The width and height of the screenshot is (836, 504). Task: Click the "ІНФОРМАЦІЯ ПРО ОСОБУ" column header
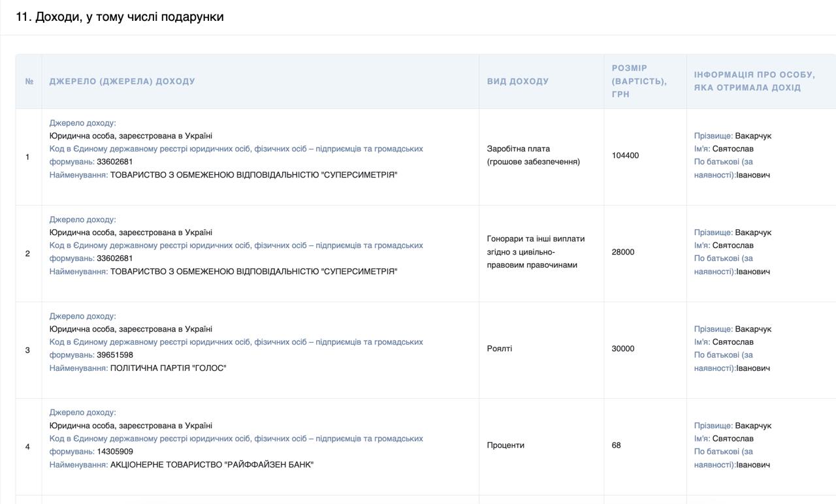[x=755, y=81]
